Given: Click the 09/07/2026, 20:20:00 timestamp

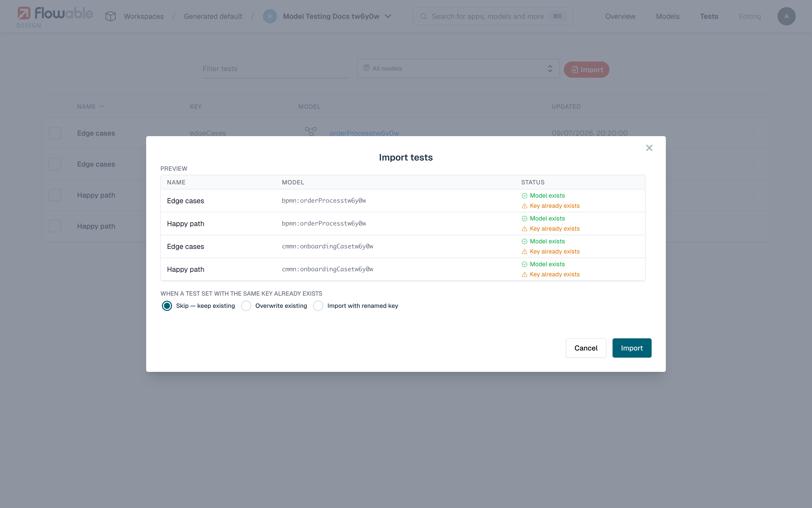Looking at the screenshot, I should pyautogui.click(x=589, y=133).
